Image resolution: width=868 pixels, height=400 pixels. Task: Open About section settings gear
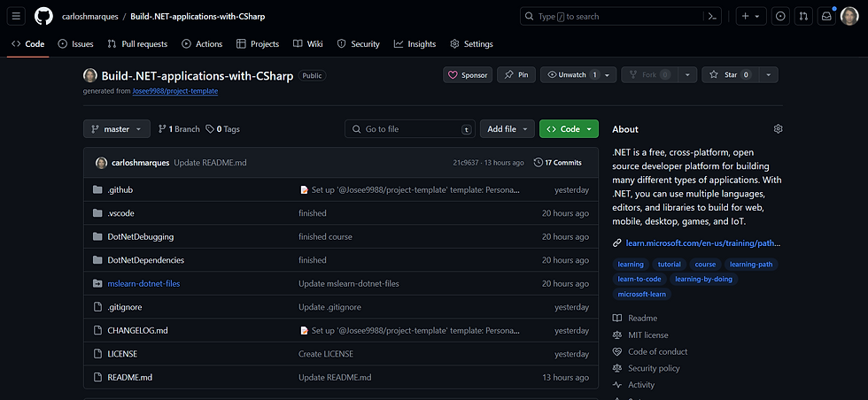pos(778,129)
